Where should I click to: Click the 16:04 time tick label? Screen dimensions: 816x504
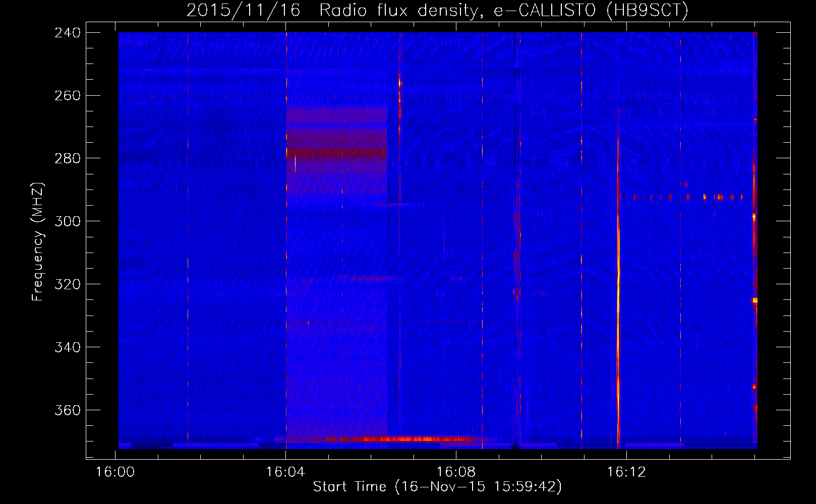pyautogui.click(x=286, y=472)
